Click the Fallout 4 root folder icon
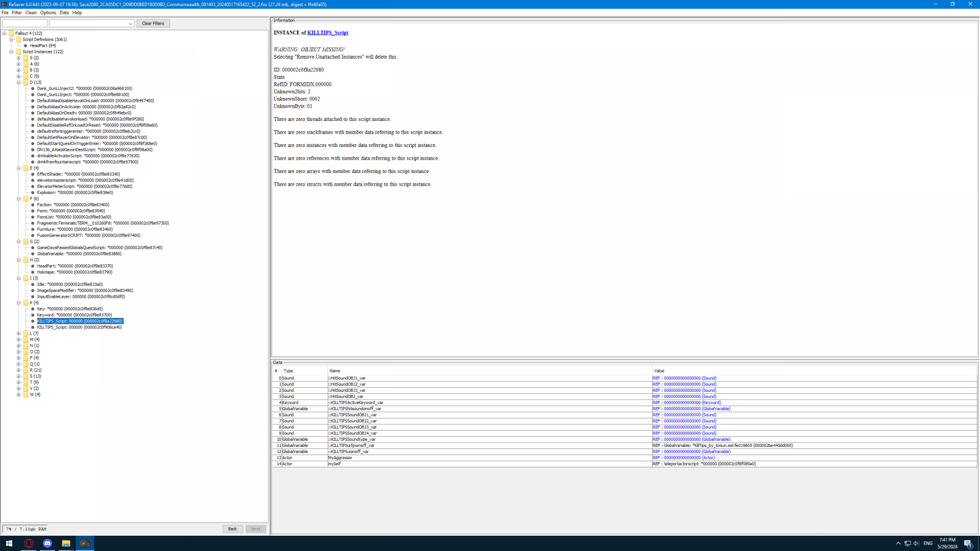Screen dimensions: 980x551 click(11, 33)
